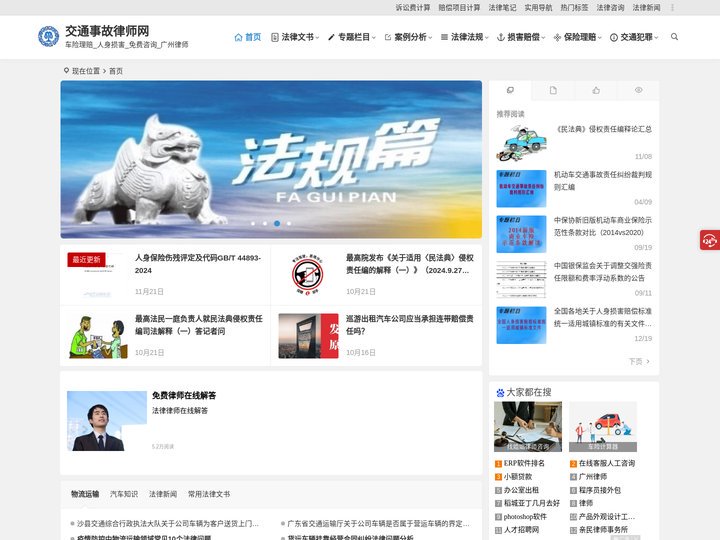Click the car accident cartoon thumbnail in sidebar
720x540 pixels.
(521, 143)
